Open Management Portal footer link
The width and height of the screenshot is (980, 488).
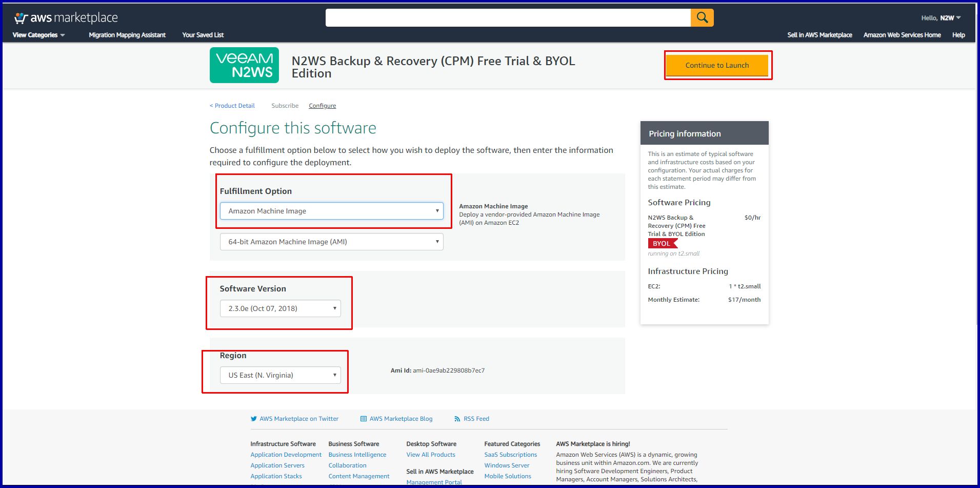[x=434, y=482]
